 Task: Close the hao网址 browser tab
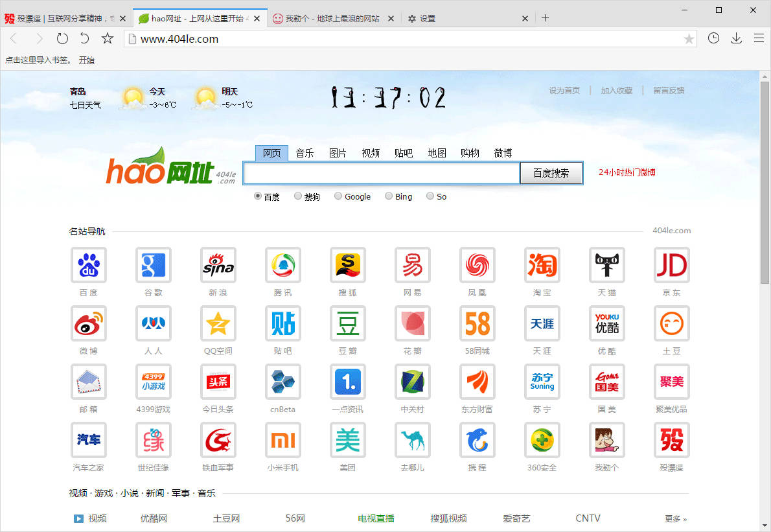coord(257,18)
